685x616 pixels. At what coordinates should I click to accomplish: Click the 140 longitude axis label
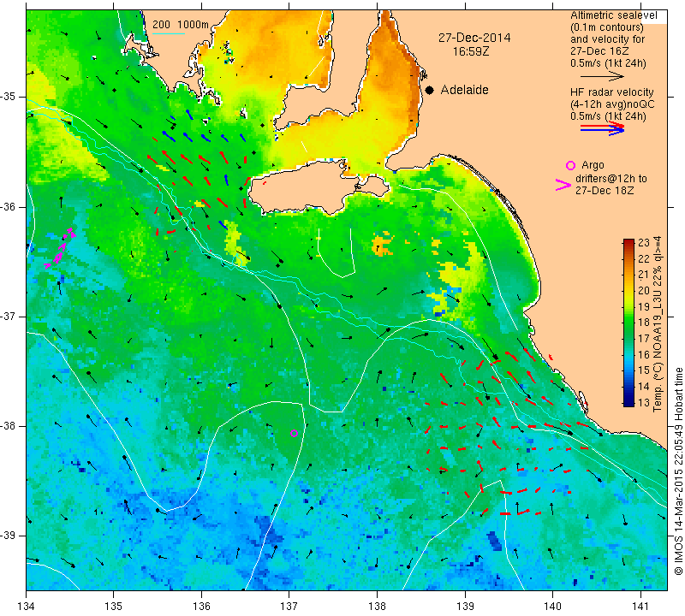552,606
